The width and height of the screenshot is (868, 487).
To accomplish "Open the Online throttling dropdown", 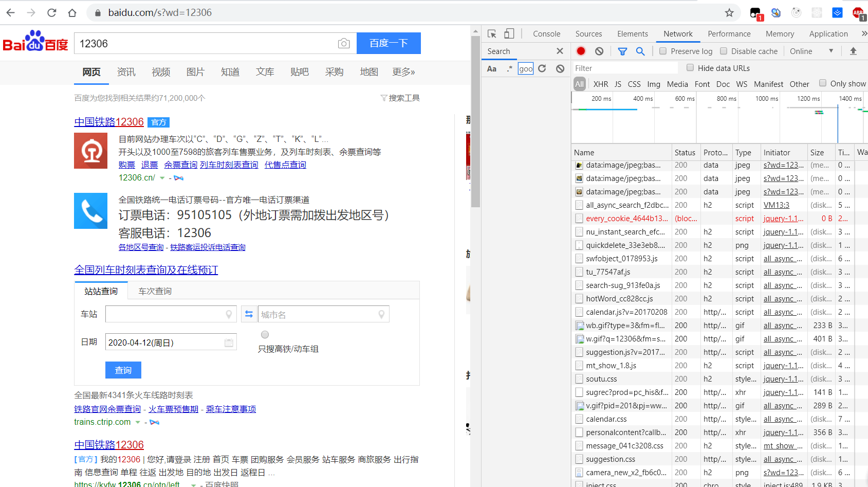I will pyautogui.click(x=811, y=51).
